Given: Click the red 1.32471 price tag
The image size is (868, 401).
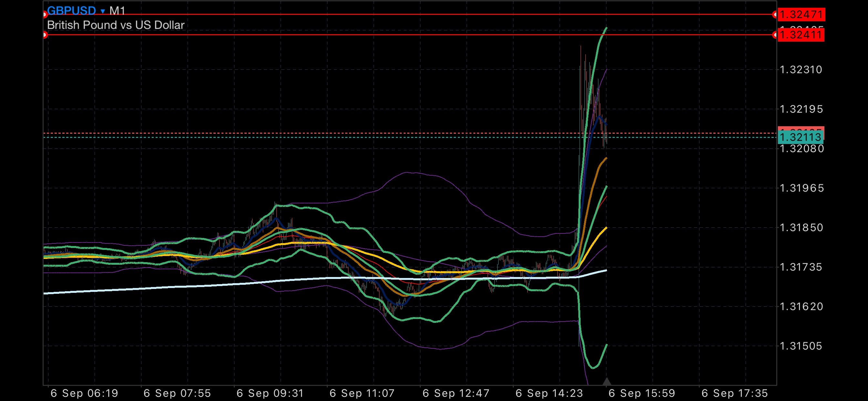Looking at the screenshot, I should (801, 15).
